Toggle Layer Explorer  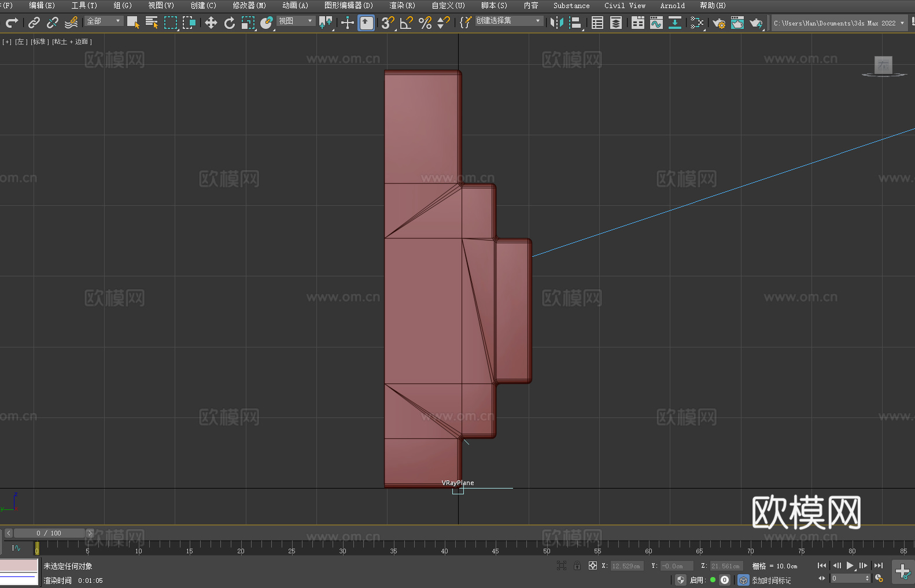tap(616, 23)
